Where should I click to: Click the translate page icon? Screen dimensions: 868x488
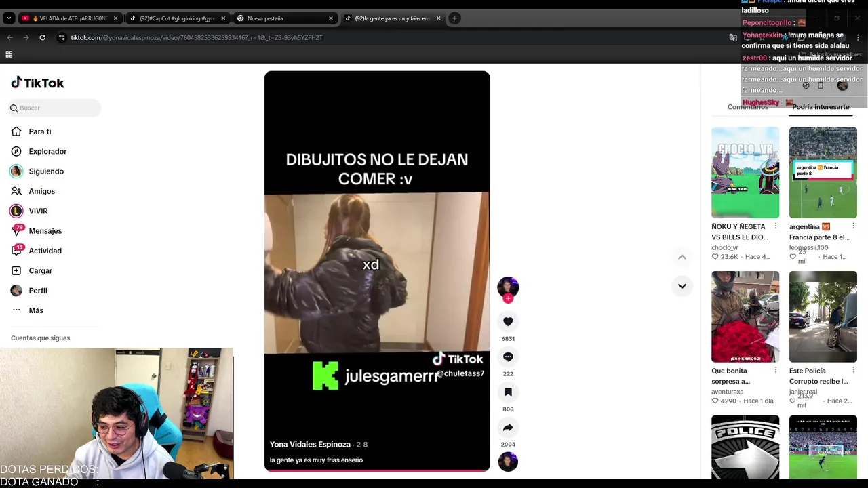[x=733, y=37]
